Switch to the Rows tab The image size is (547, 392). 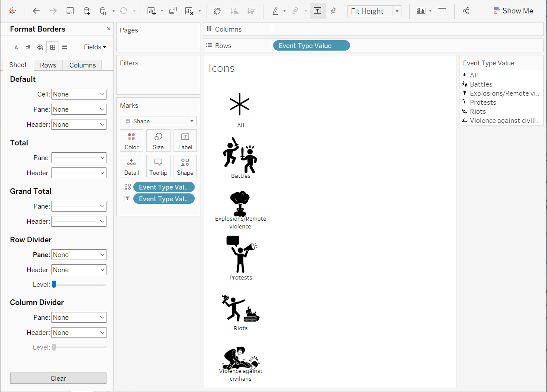pyautogui.click(x=48, y=65)
